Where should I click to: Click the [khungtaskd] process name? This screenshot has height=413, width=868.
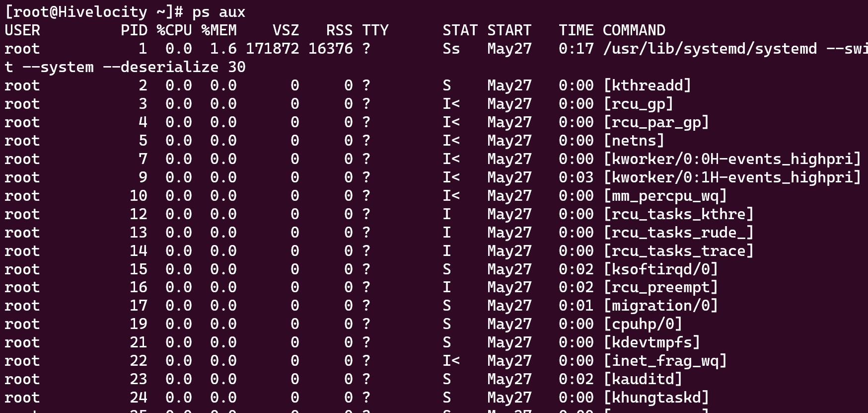coord(656,398)
